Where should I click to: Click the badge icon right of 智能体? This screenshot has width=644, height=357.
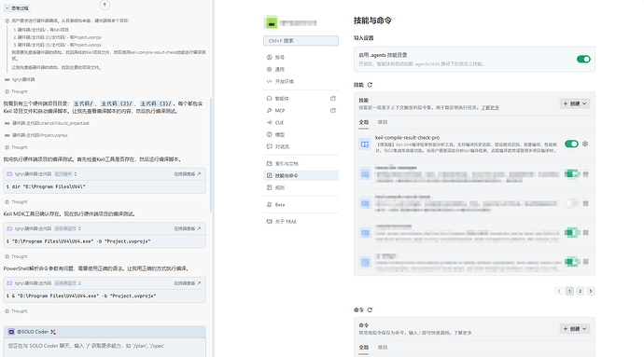click(333, 99)
